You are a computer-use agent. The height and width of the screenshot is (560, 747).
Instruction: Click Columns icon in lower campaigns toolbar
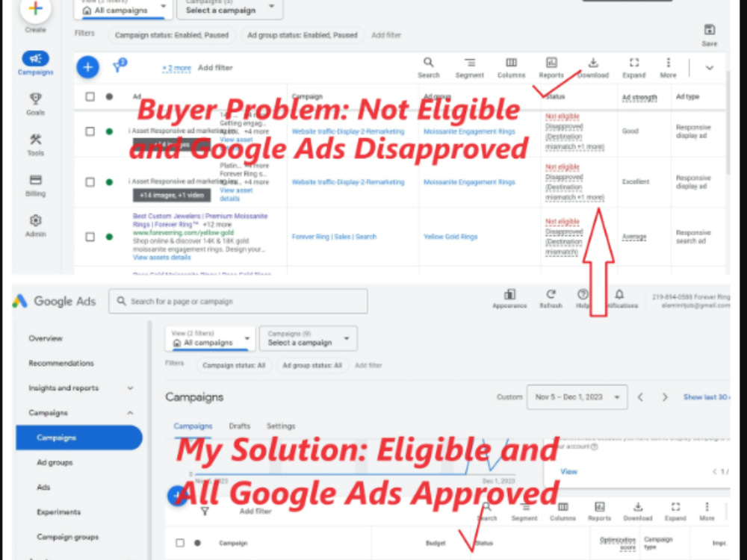point(562,507)
